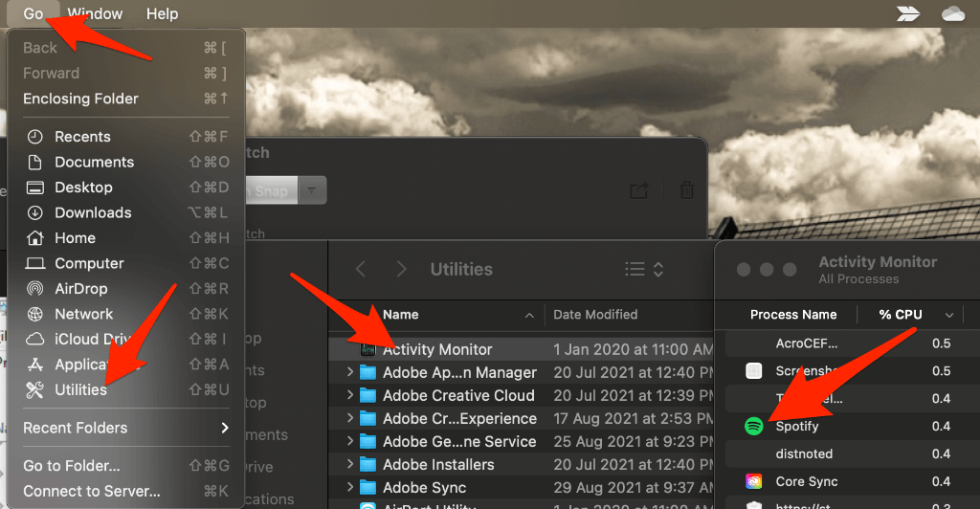Select Documents in the Go menu
Screen dimensions: 980x509
click(x=125, y=163)
